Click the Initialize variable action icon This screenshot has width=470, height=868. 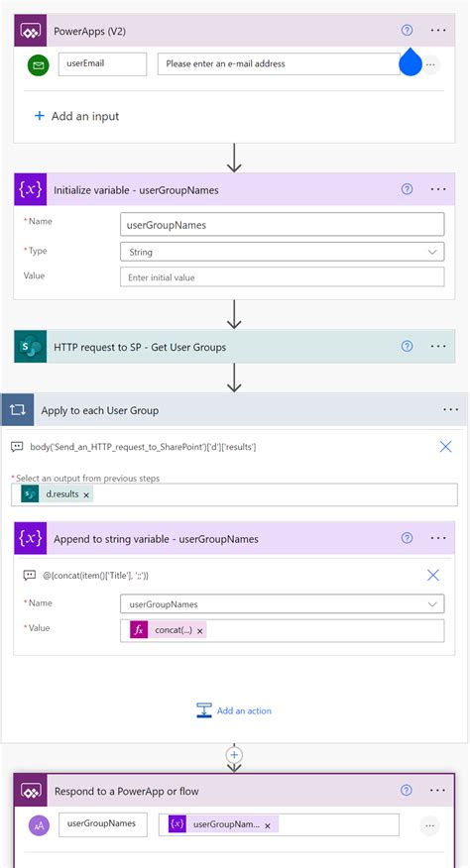[30, 189]
